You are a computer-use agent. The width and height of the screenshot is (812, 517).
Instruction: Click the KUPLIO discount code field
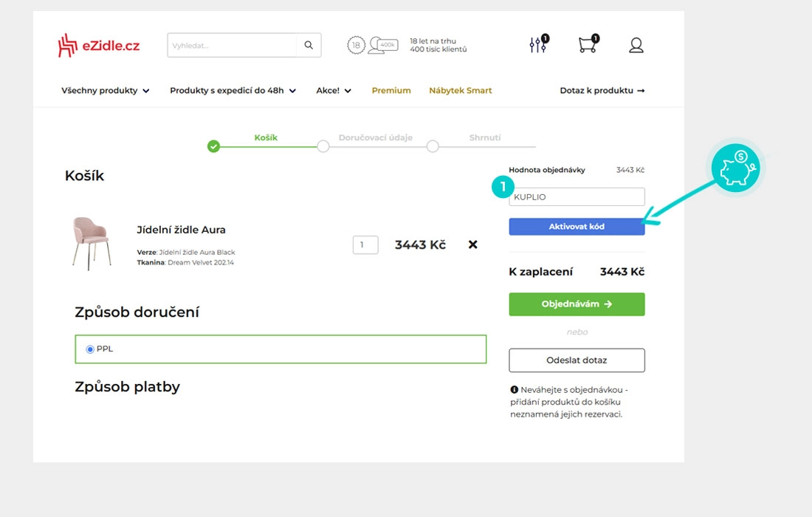coord(577,197)
